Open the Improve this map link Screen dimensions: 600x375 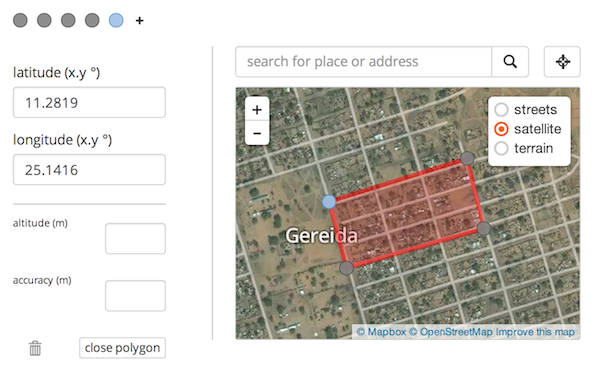click(x=535, y=332)
